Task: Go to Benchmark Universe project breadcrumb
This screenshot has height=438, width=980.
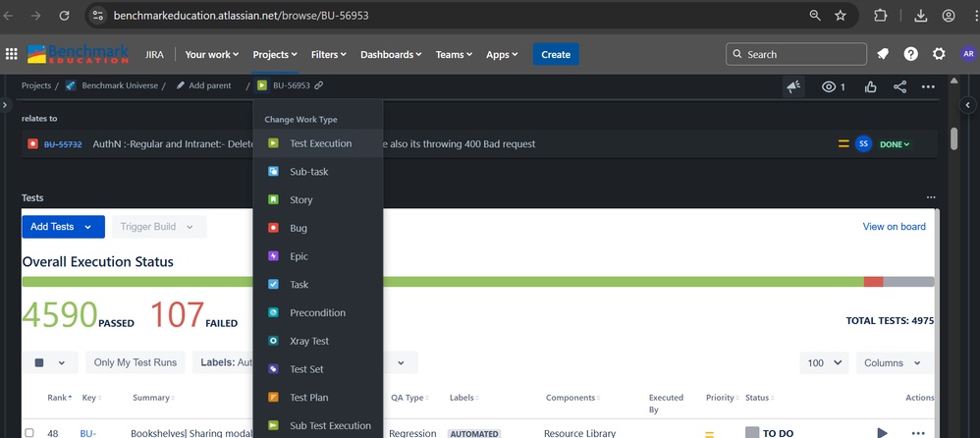Action: (x=120, y=85)
